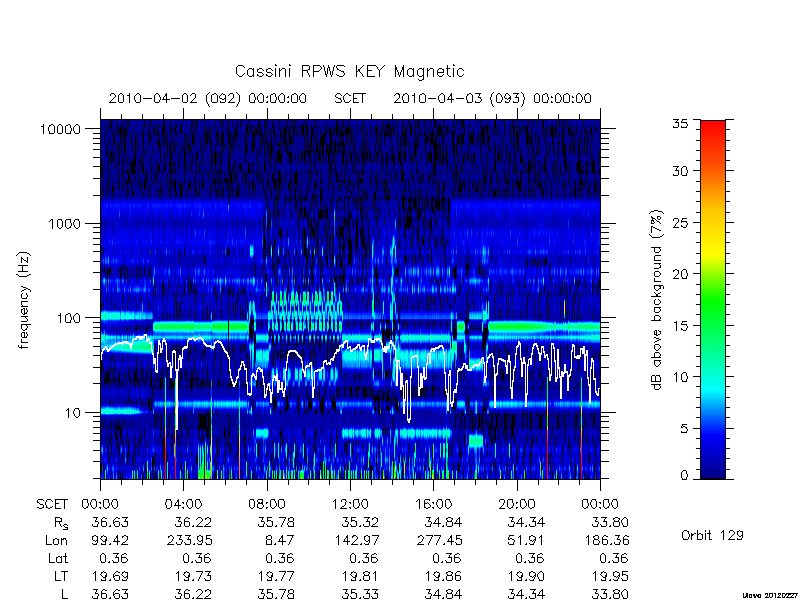This screenshot has width=800, height=600.
Task: Click the "20:00" time axis label
Action: point(517,505)
